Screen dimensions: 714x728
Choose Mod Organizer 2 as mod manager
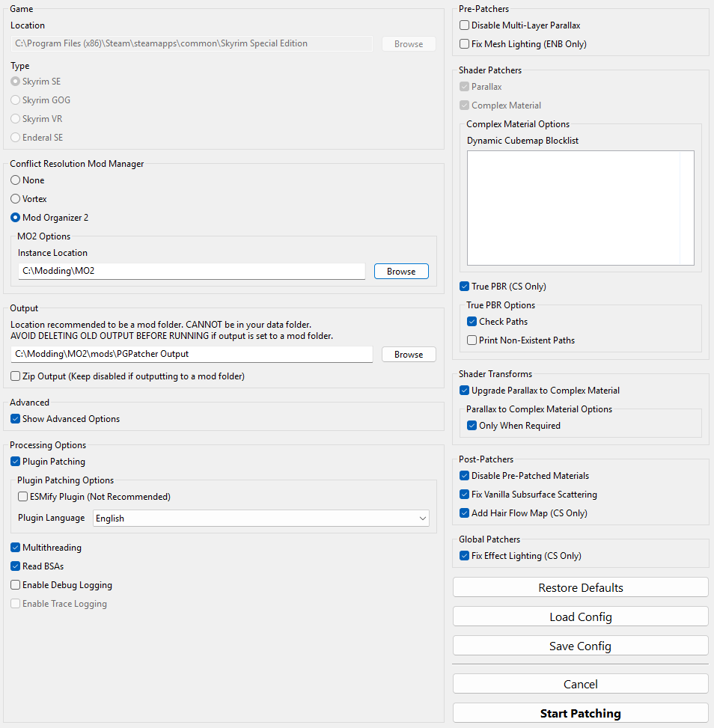pos(16,218)
